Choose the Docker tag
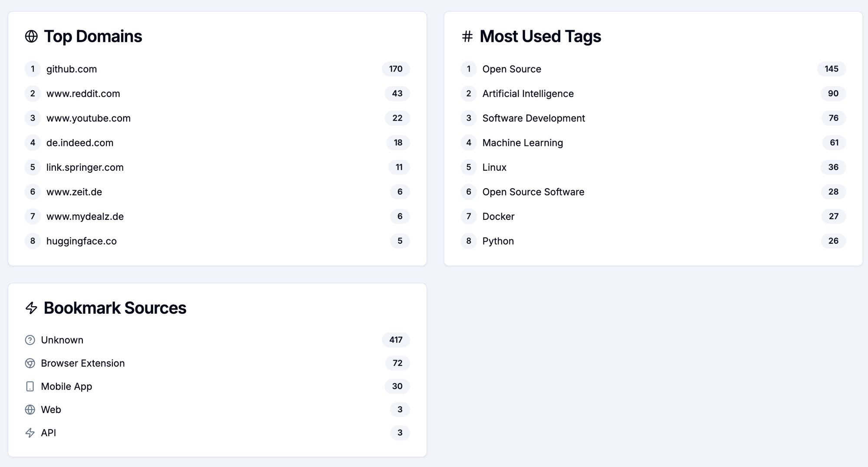The image size is (868, 467). (498, 216)
